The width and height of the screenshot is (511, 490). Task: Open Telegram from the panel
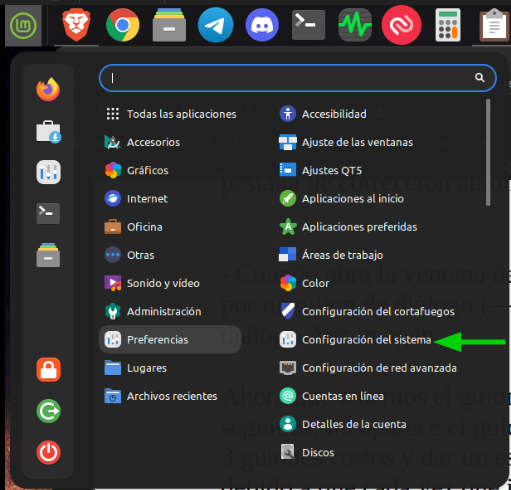click(x=215, y=25)
